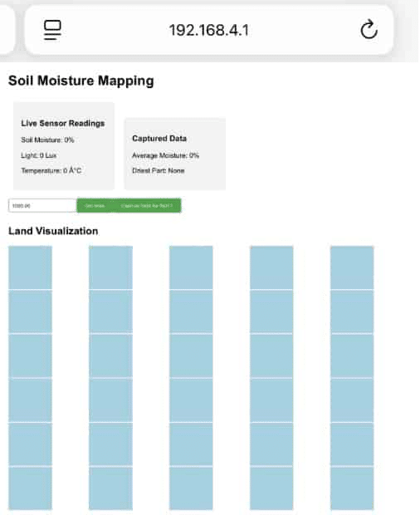Click the Live Sensor Readings title
The image size is (420, 515).
(63, 124)
